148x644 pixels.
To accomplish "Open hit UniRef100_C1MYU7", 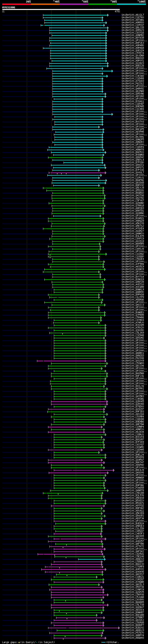I will [x=133, y=25].
